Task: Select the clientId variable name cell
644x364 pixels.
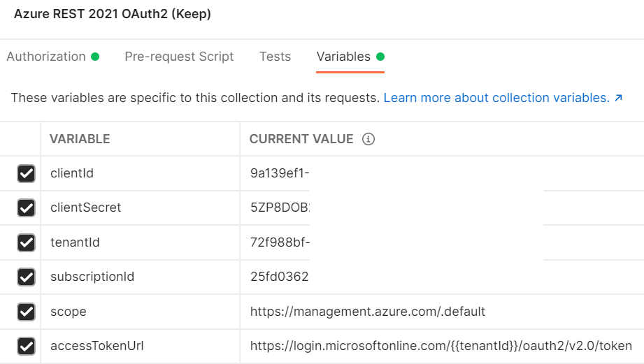Action: [x=140, y=173]
